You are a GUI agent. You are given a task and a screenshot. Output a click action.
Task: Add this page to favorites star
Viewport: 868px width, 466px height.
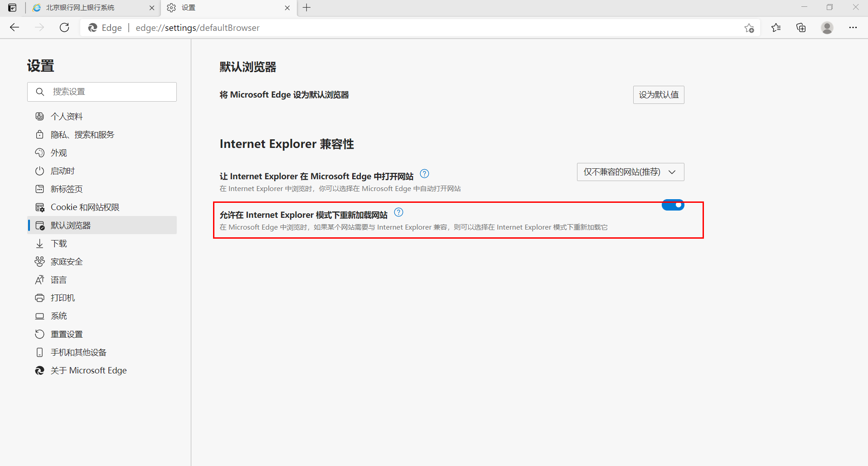(749, 28)
